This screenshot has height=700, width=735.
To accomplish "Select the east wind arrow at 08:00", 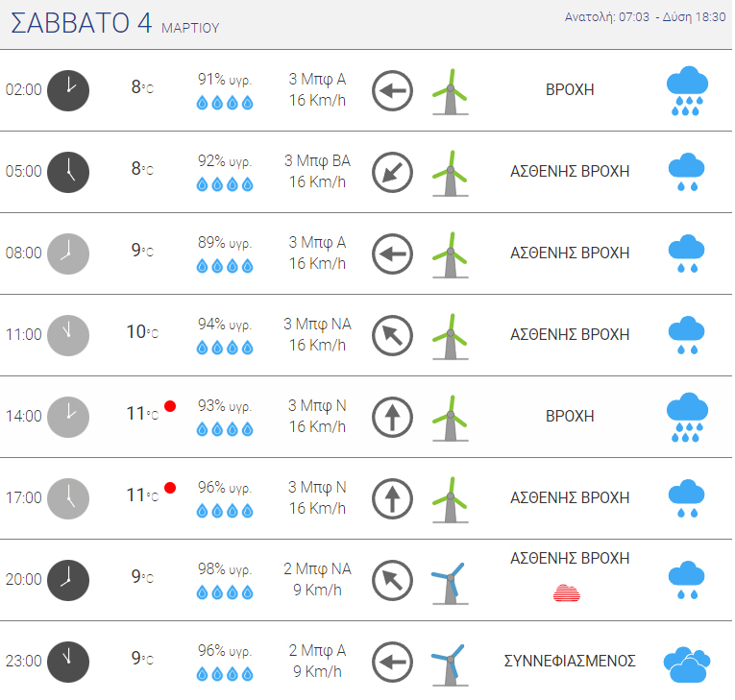I will pyautogui.click(x=392, y=253).
